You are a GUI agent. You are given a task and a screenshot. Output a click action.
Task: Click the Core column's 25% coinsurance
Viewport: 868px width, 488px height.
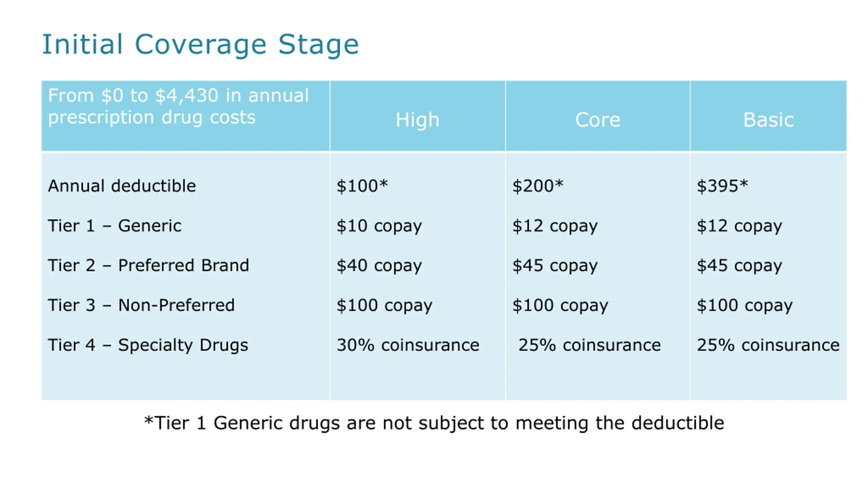pos(590,345)
